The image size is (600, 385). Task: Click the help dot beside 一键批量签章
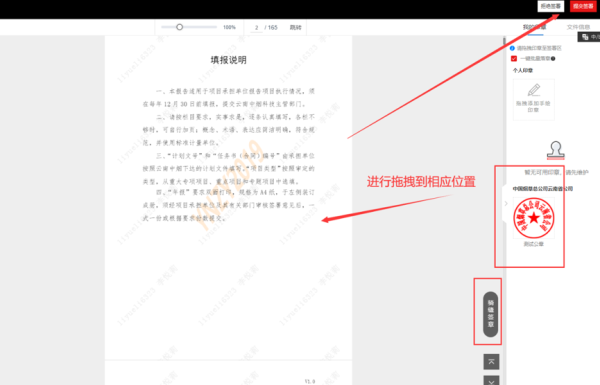coord(553,59)
